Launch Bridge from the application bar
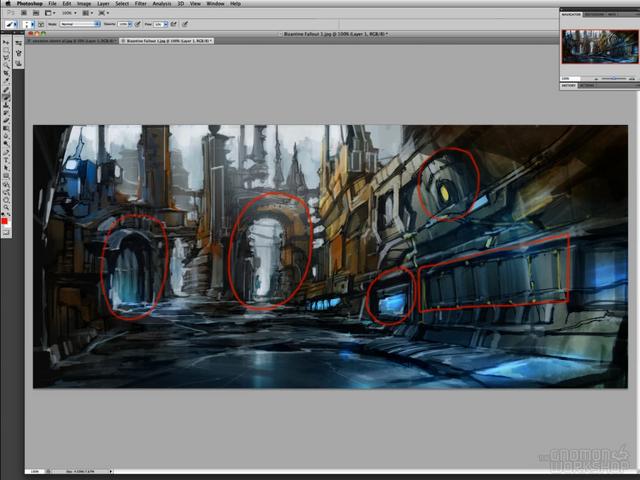This screenshot has height=480, width=640. tap(24, 13)
